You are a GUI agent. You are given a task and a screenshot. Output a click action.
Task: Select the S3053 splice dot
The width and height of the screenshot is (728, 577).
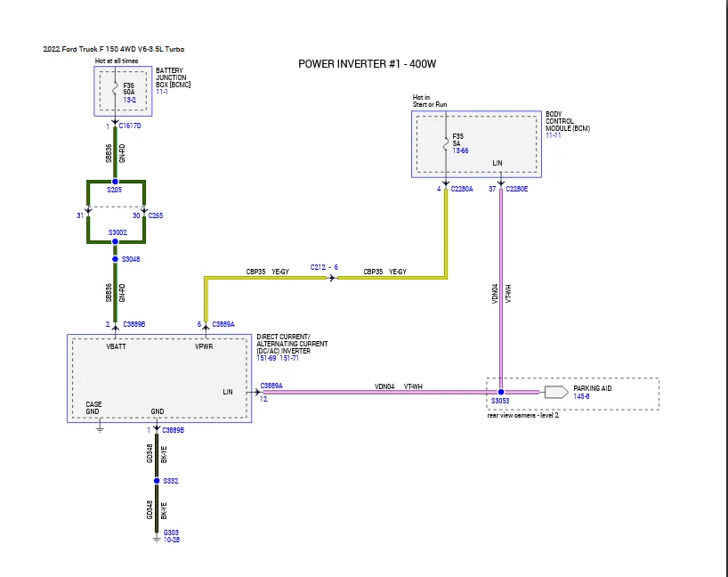501,392
